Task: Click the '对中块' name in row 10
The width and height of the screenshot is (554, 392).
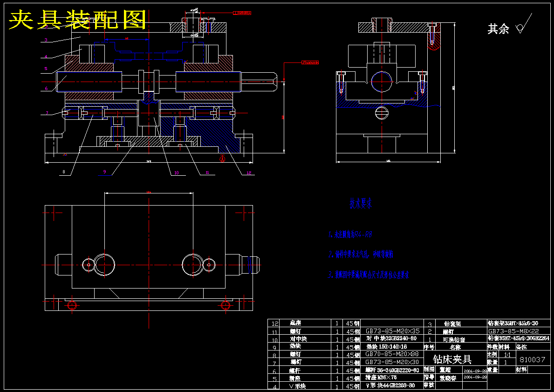Action: [299, 338]
